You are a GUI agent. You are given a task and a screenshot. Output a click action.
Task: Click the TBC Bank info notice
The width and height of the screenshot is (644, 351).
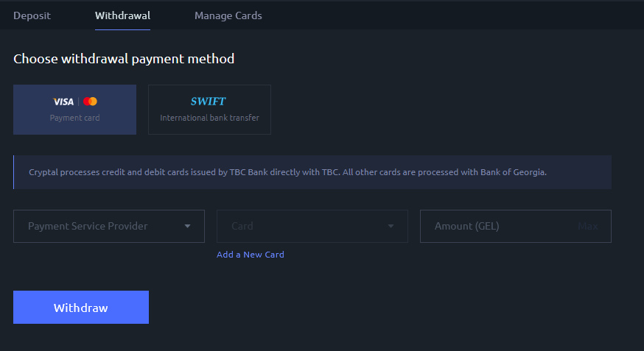pyautogui.click(x=312, y=172)
